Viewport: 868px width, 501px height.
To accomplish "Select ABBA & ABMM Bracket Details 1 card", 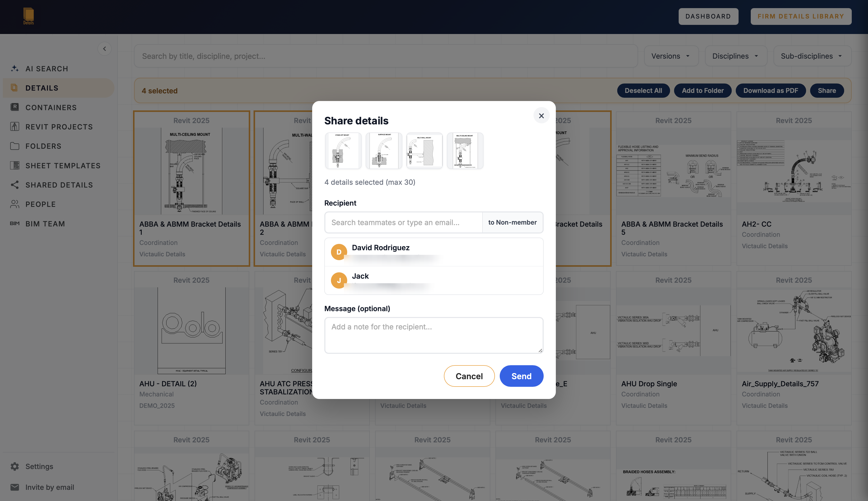I will pos(191,189).
